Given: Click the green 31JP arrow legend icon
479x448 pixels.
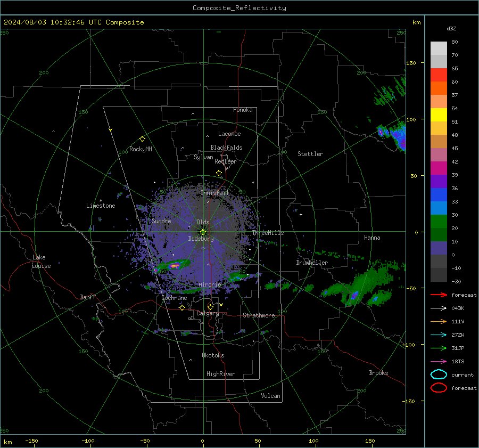Looking at the screenshot, I should pos(439,348).
